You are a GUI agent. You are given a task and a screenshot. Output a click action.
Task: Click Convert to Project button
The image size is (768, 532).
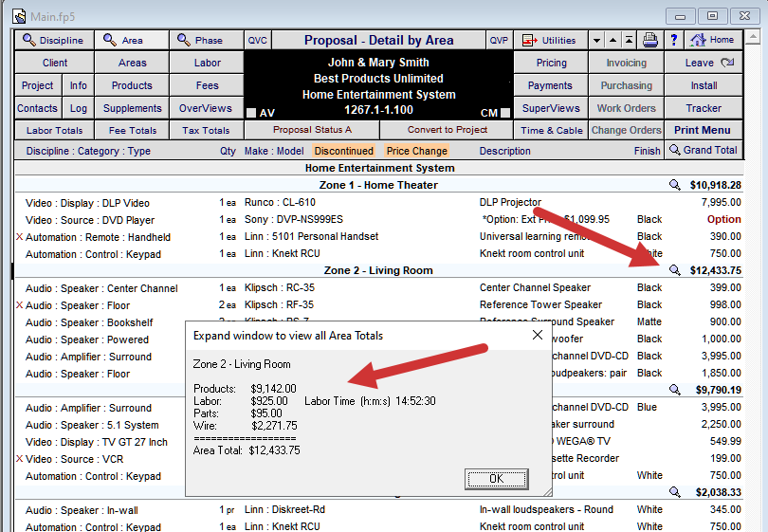coord(448,130)
